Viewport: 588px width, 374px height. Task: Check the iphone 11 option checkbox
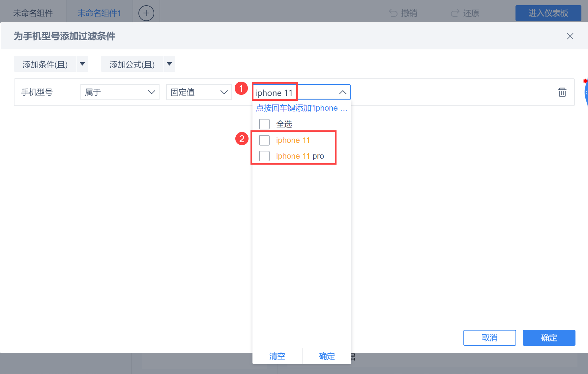pyautogui.click(x=264, y=140)
